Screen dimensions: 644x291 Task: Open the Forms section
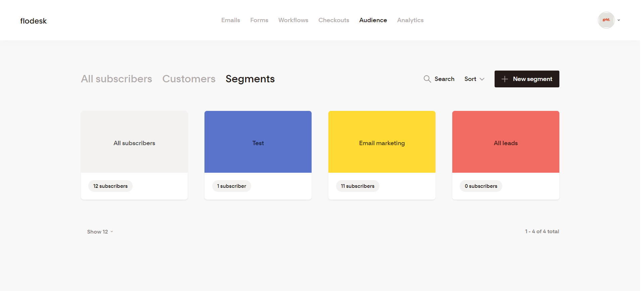click(259, 20)
